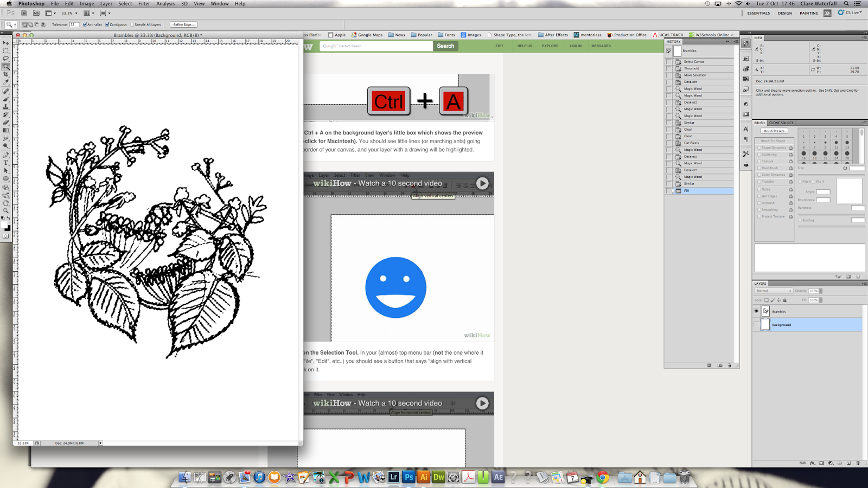This screenshot has height=488, width=868.
Task: Create new adjustment layer icon
Action: 831,463
